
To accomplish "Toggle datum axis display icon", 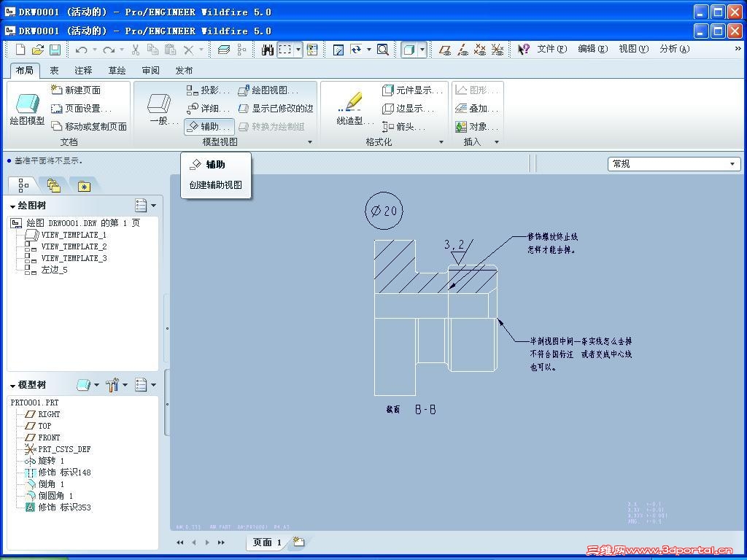I will pos(462,50).
